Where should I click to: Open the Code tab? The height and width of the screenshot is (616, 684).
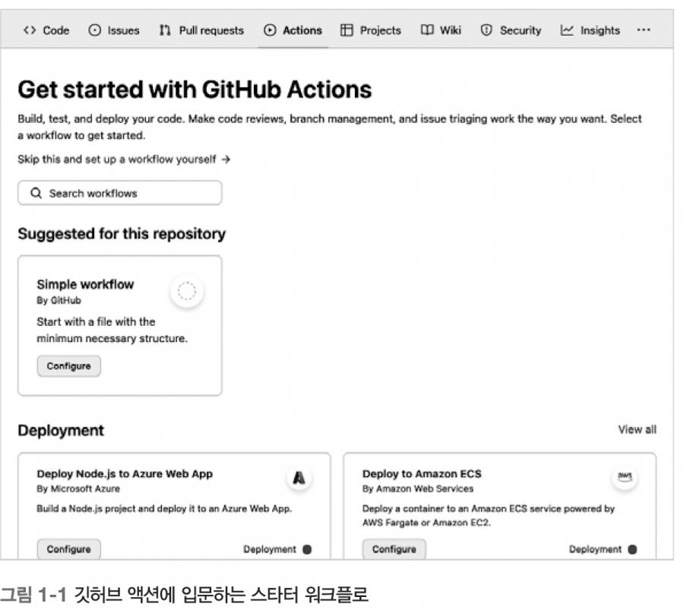(x=46, y=30)
